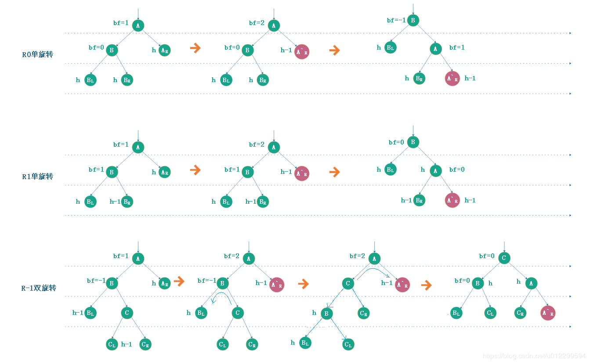Screen dimensions: 590x364
Task: Click the R1单旋转 row label
Action: pos(38,177)
